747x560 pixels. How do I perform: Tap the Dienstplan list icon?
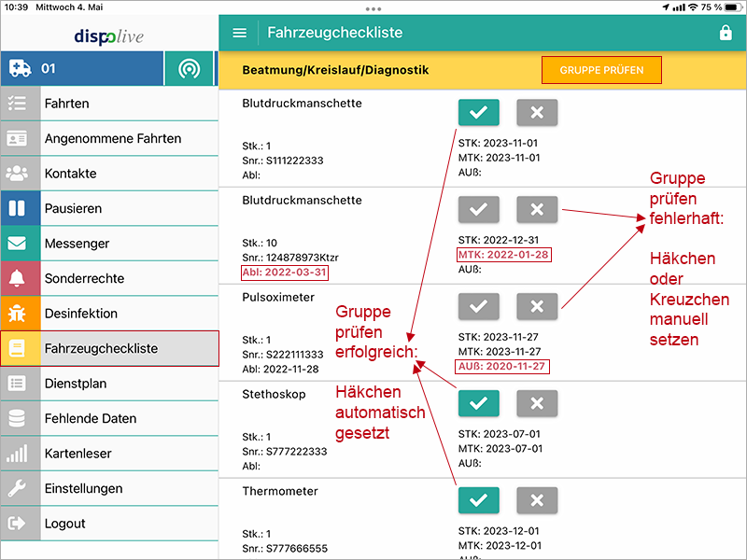pyautogui.click(x=17, y=384)
